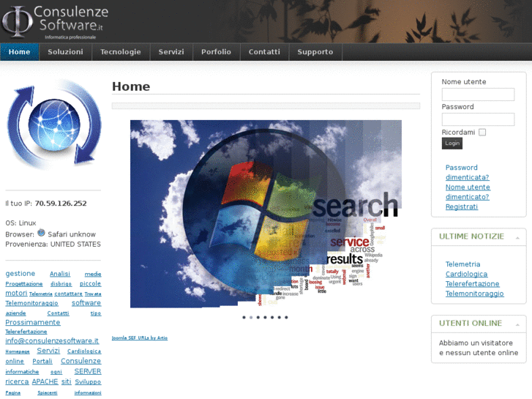The image size is (532, 399).
Task: Click the Prossimamente tag link
Action: pos(33,322)
